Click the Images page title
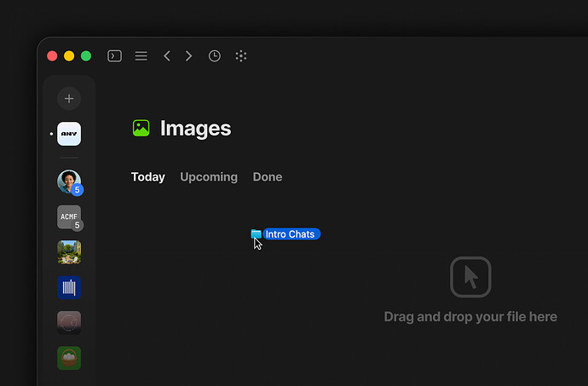This screenshot has width=588, height=386. click(195, 129)
